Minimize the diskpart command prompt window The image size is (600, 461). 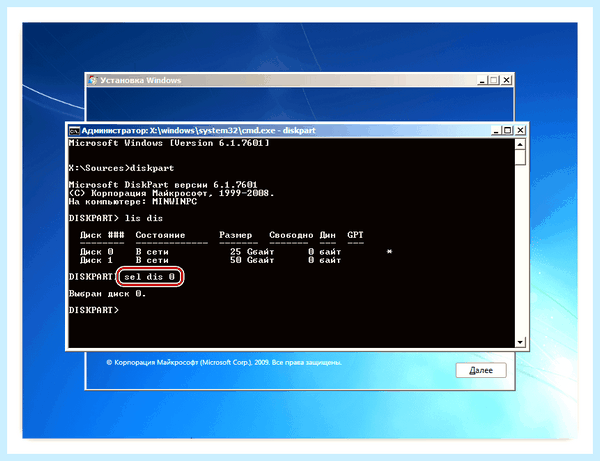tap(496, 130)
